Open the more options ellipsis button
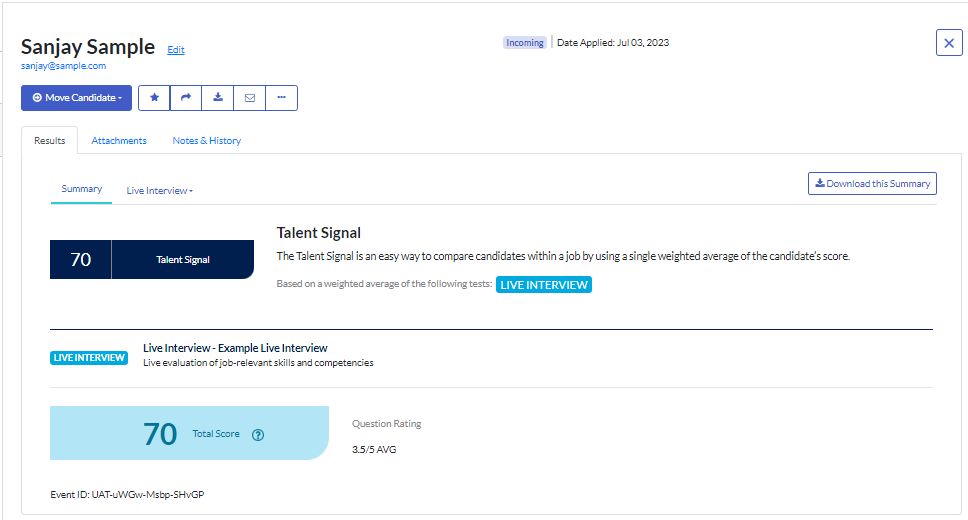The height and width of the screenshot is (520, 968). (x=282, y=98)
